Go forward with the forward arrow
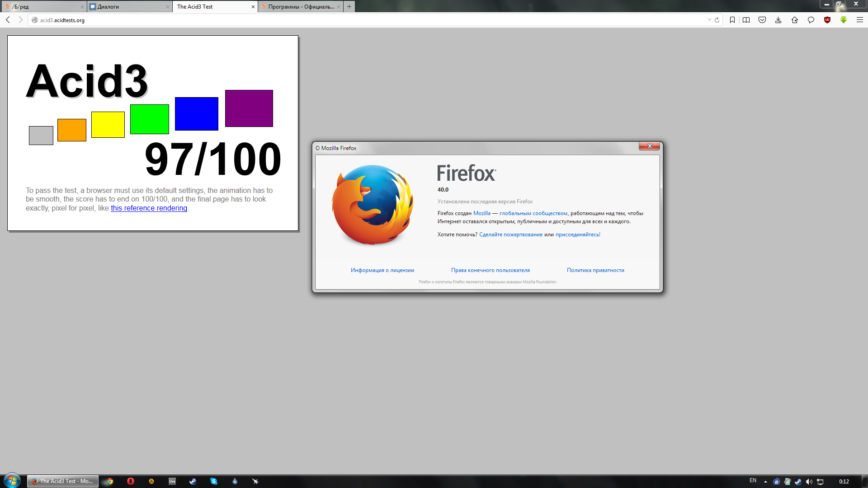 click(20, 20)
